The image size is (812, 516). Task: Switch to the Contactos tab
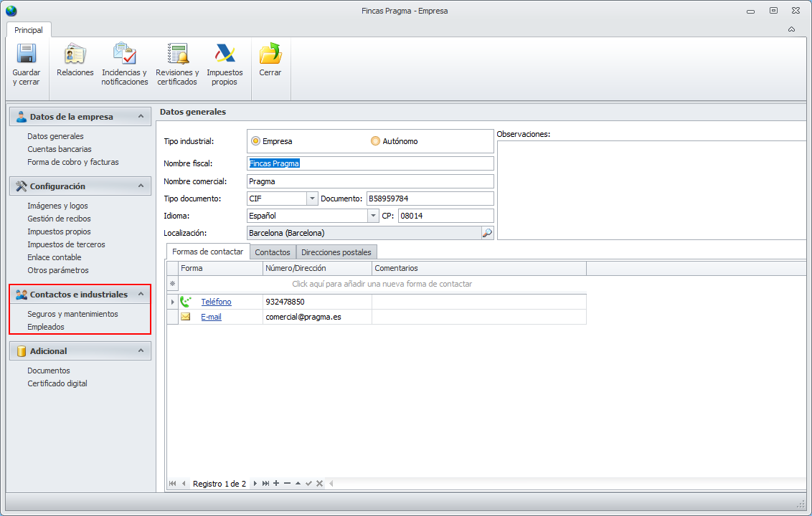click(273, 252)
